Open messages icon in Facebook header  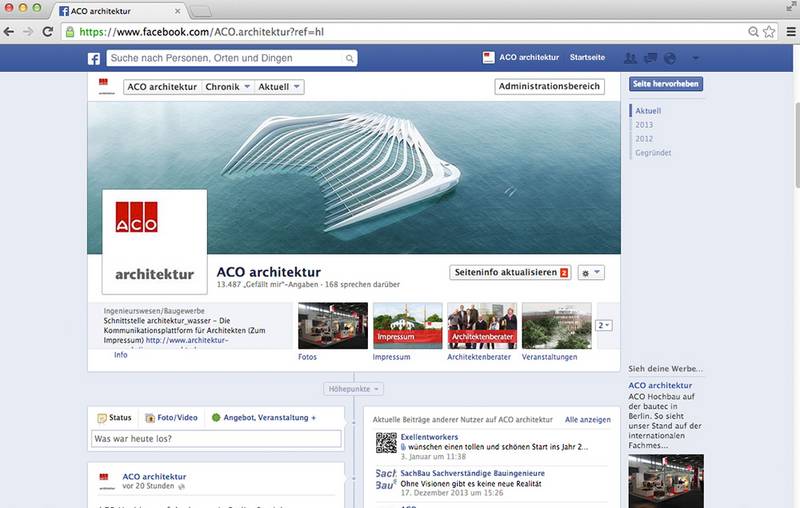point(651,58)
